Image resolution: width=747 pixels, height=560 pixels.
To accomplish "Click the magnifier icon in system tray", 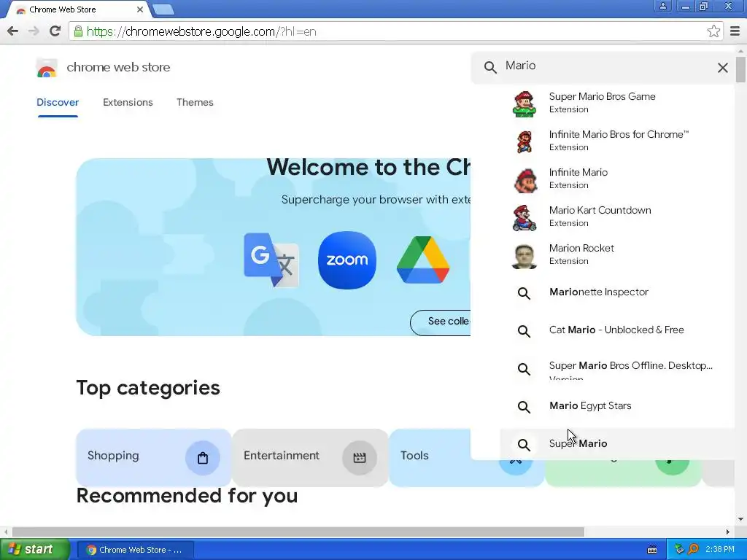I will [693, 549].
